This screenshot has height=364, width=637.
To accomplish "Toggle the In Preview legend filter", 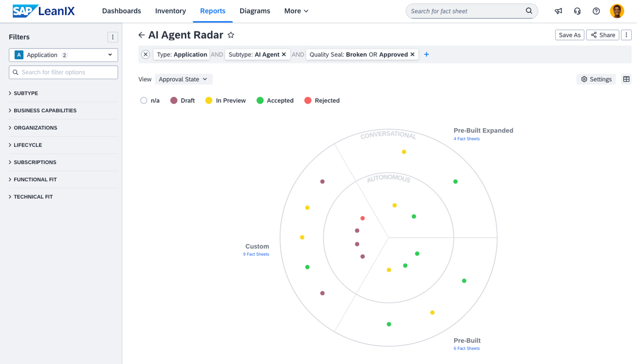I will click(225, 100).
